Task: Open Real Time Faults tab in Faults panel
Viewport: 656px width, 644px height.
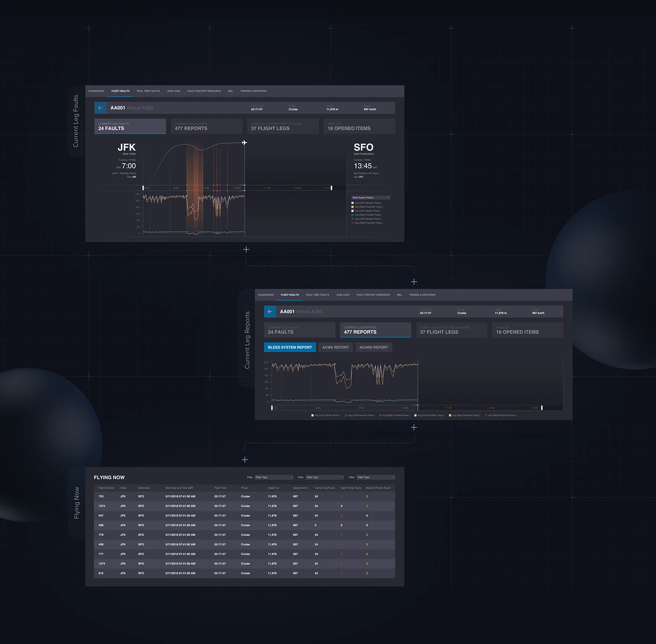Action: tap(148, 91)
